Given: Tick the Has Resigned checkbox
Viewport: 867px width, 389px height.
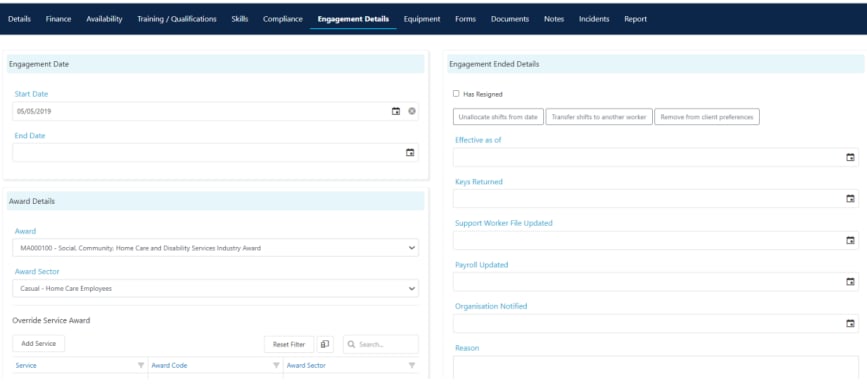Looking at the screenshot, I should [456, 94].
